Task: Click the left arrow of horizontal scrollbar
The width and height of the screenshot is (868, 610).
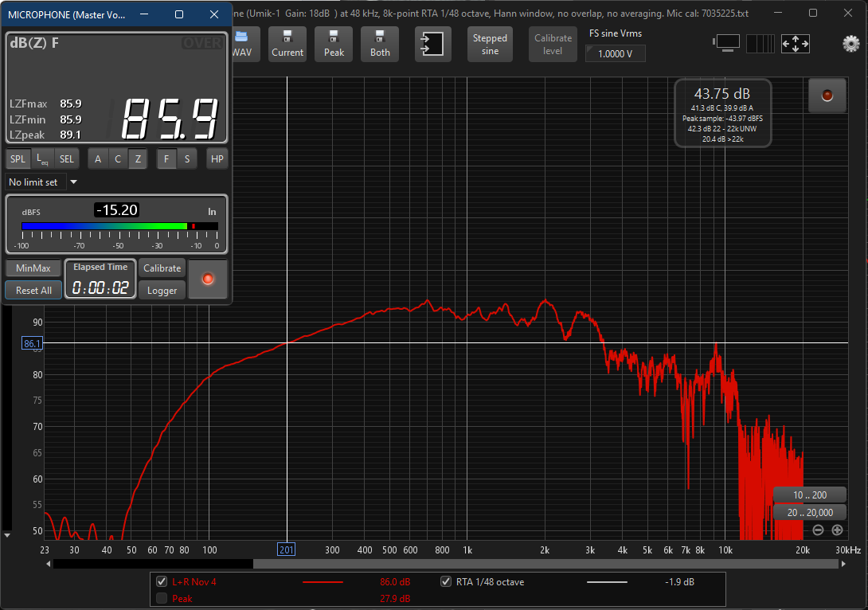Action: [x=49, y=564]
